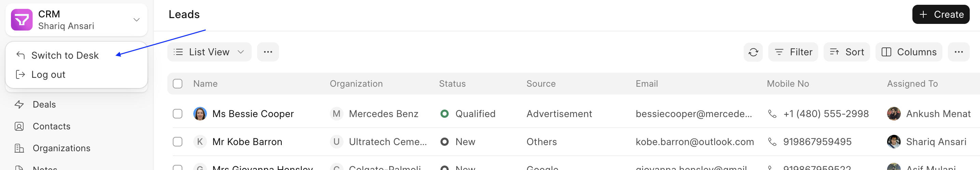
Task: Click the phone icon for Kobe Barron
Action: (772, 142)
